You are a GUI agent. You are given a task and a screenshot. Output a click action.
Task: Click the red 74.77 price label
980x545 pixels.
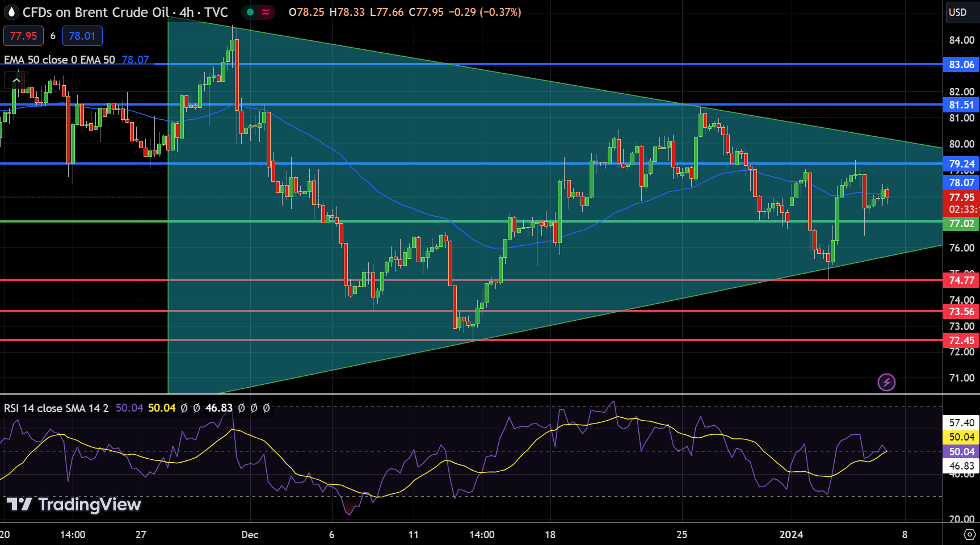(x=961, y=280)
